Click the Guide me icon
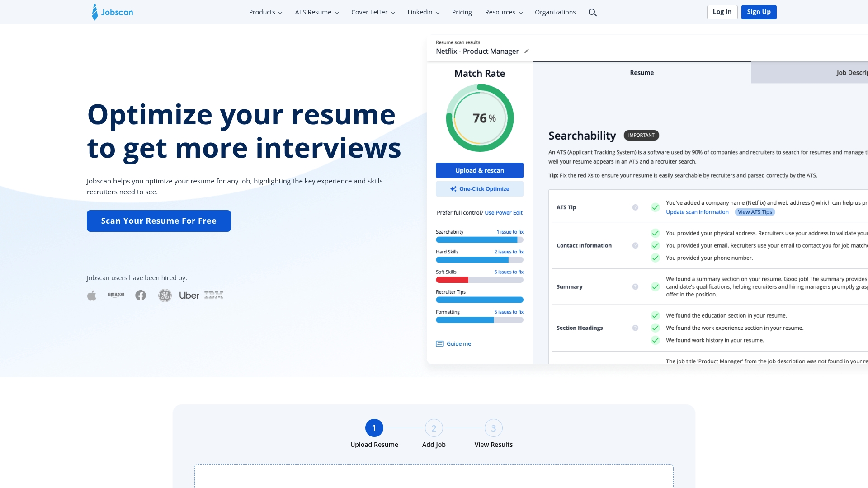 439,343
